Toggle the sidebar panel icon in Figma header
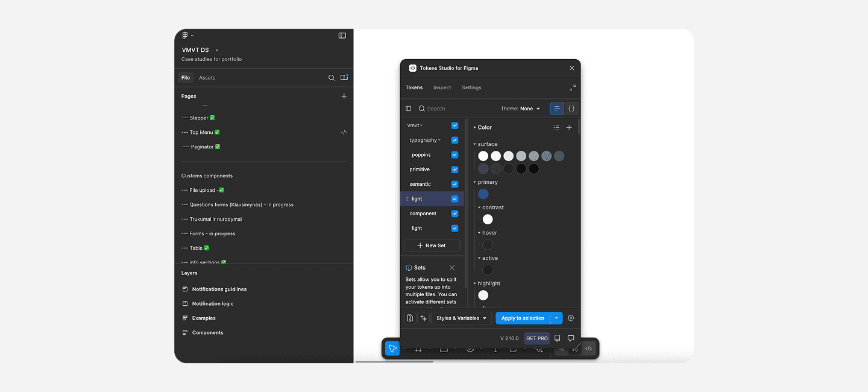This screenshot has width=868, height=392. [x=342, y=36]
